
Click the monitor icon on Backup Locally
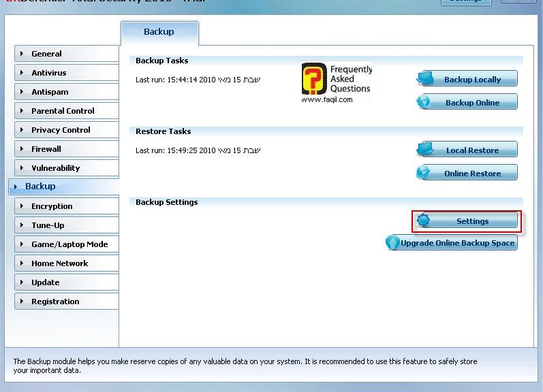coord(425,78)
